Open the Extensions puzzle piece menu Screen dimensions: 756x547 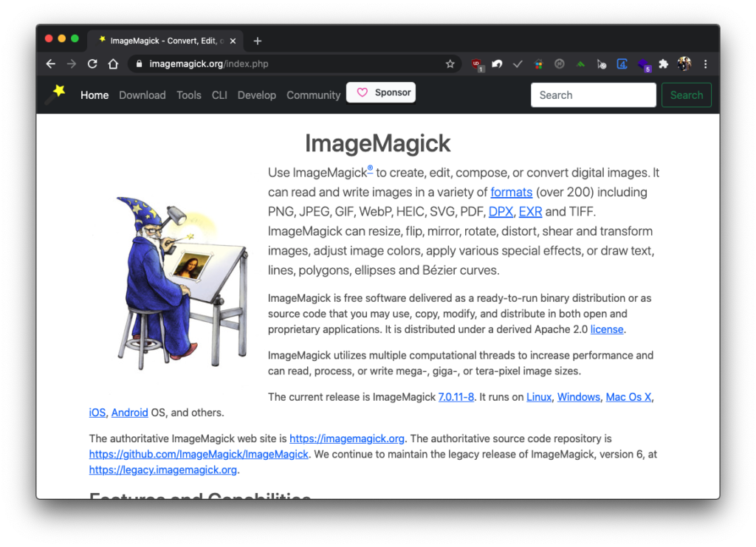(664, 64)
